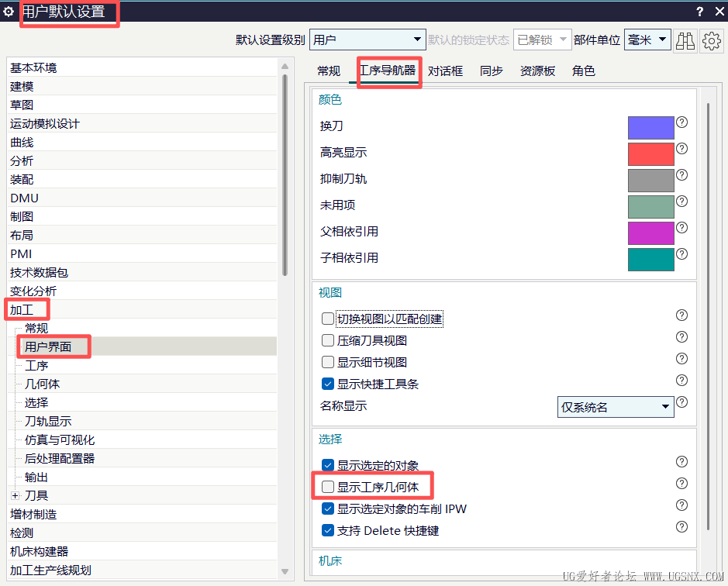
Task: Select 仿真与可视化 tree item
Action: (60, 439)
